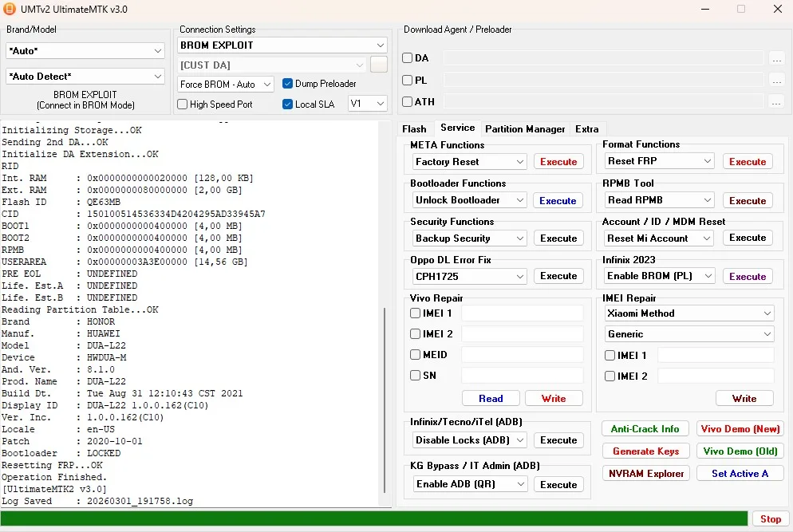Switch to the Flash tab
This screenshot has width=793, height=532.
tap(414, 129)
